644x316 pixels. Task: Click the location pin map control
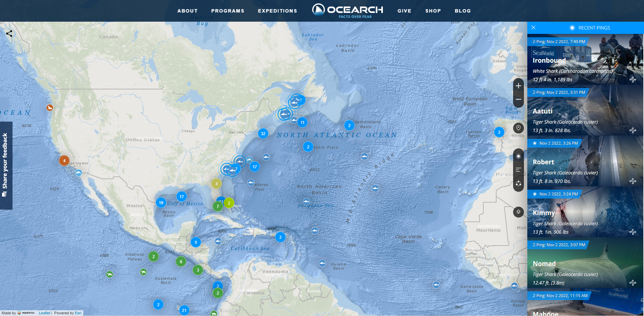point(518,128)
